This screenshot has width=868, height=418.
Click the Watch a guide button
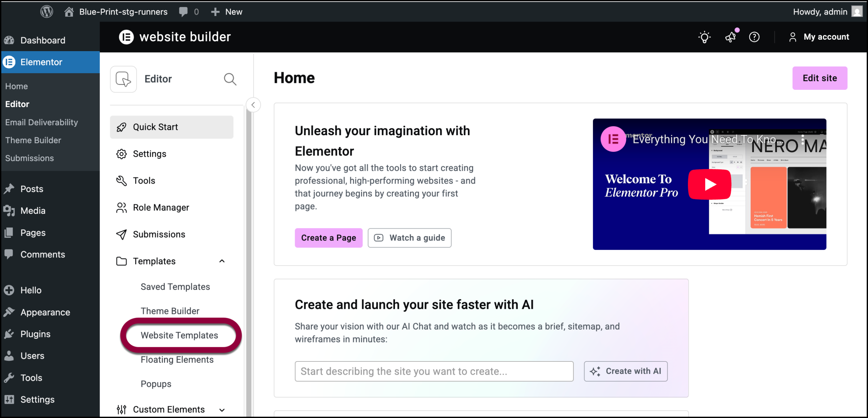409,237
